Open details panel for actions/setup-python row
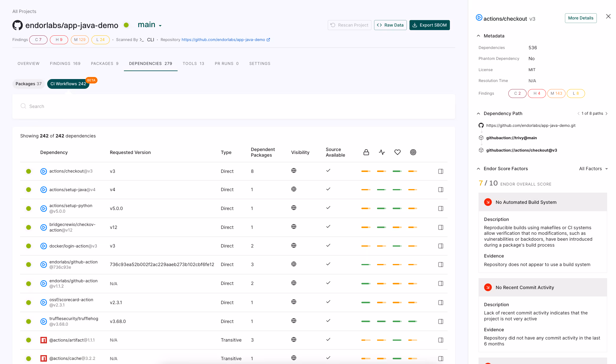This screenshot has height=364, width=616. point(441,209)
